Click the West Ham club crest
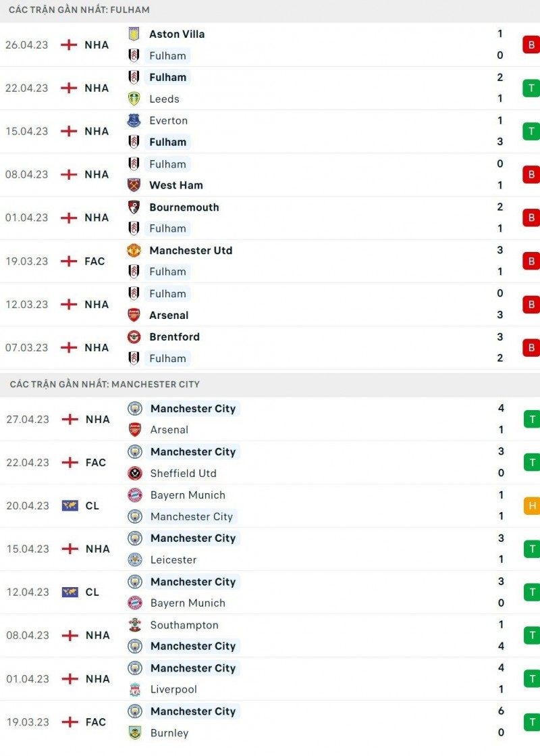Screen dimensions: 540x756 click(134, 185)
